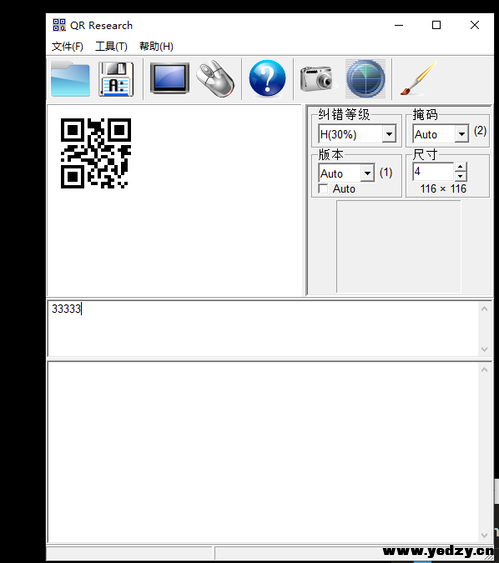Screen dimensions: 499x563
Task: Open file with the blue folder icon
Action: click(70, 79)
